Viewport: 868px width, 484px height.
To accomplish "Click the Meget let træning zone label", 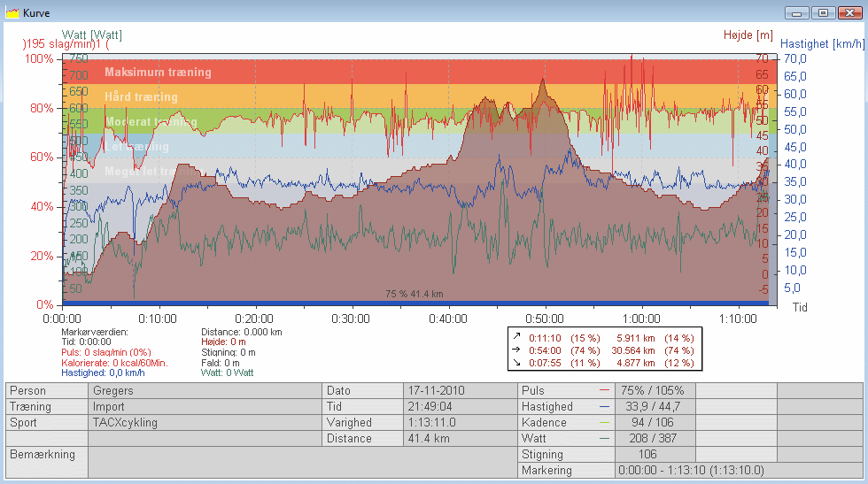I will click(x=153, y=171).
